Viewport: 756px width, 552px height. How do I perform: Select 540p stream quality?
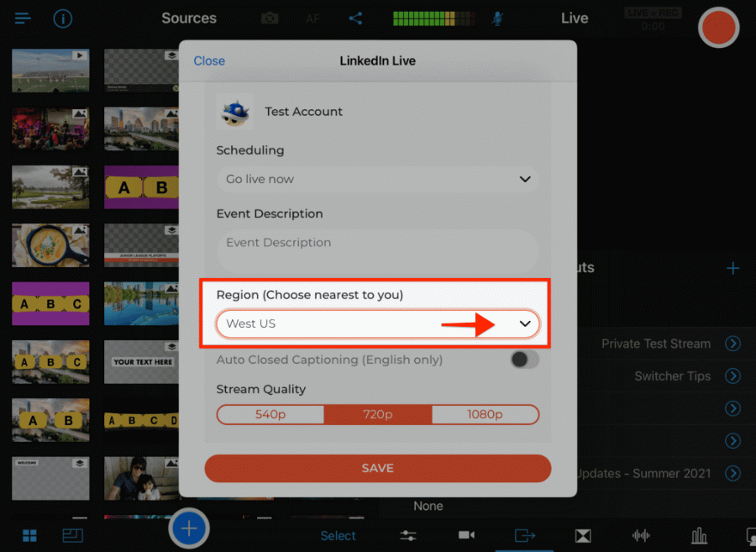click(270, 414)
